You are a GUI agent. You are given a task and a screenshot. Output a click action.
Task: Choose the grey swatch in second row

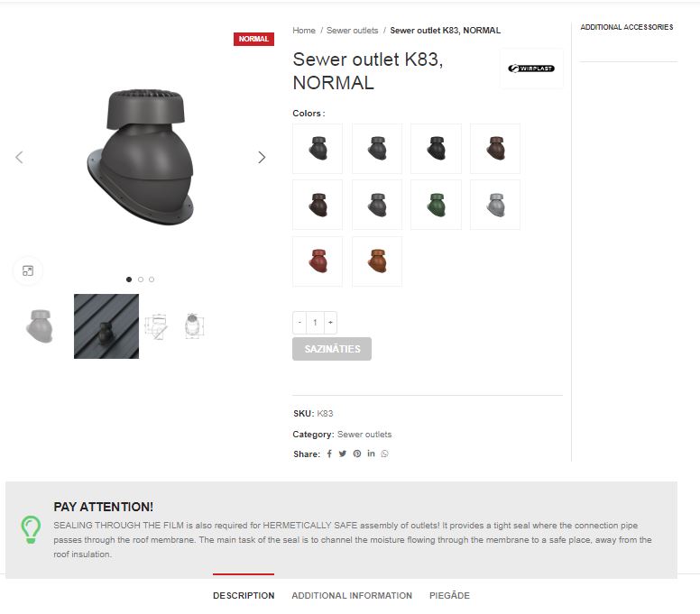click(x=377, y=205)
